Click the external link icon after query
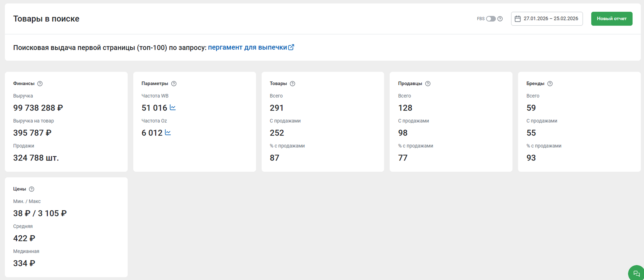Screen dimensions: 644x280 point(291,47)
